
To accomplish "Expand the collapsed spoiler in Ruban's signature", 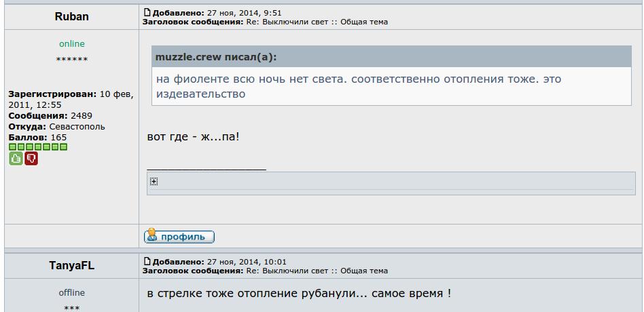I will tap(154, 182).
